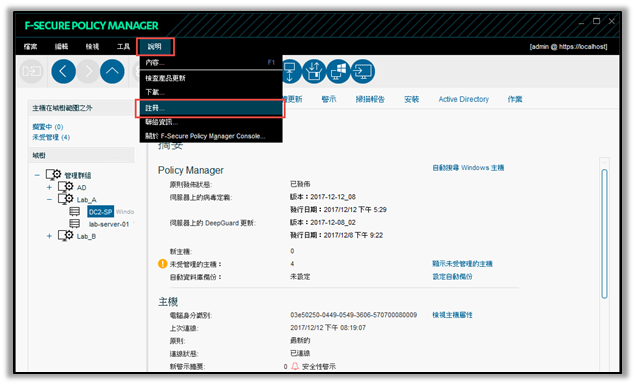Select the Lab_B tree label
The width and height of the screenshot is (635, 385).
(86, 236)
